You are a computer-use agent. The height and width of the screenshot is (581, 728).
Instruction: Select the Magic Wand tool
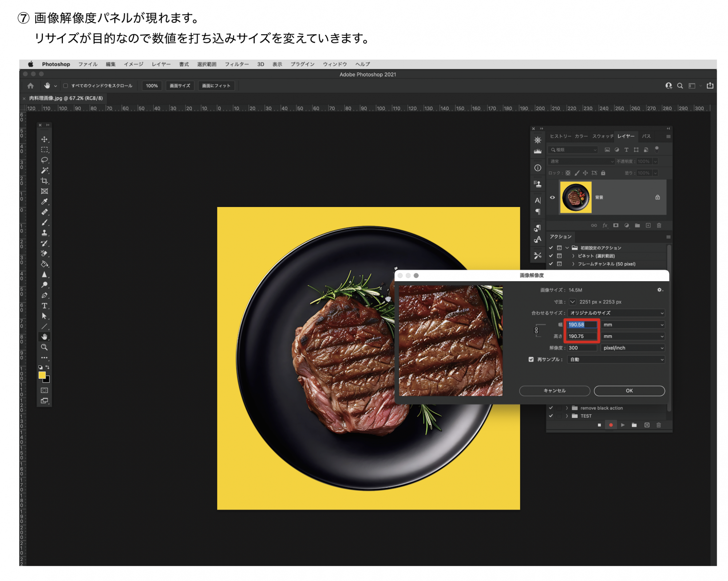coord(44,171)
